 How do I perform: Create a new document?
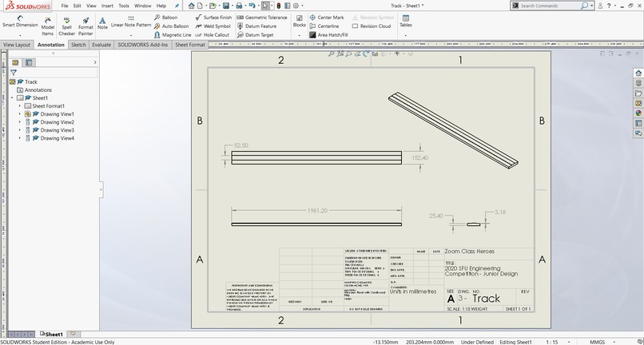click(200, 6)
